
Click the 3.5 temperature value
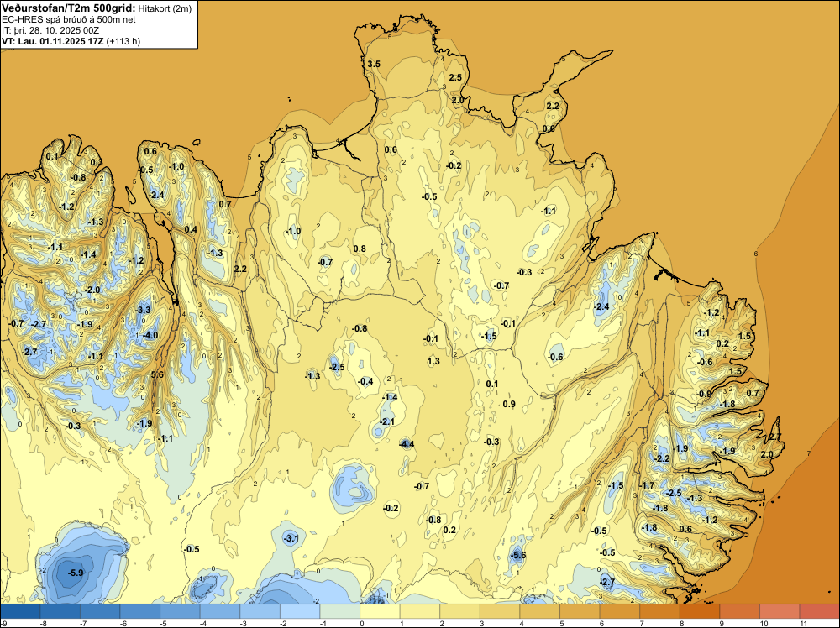pyautogui.click(x=374, y=64)
